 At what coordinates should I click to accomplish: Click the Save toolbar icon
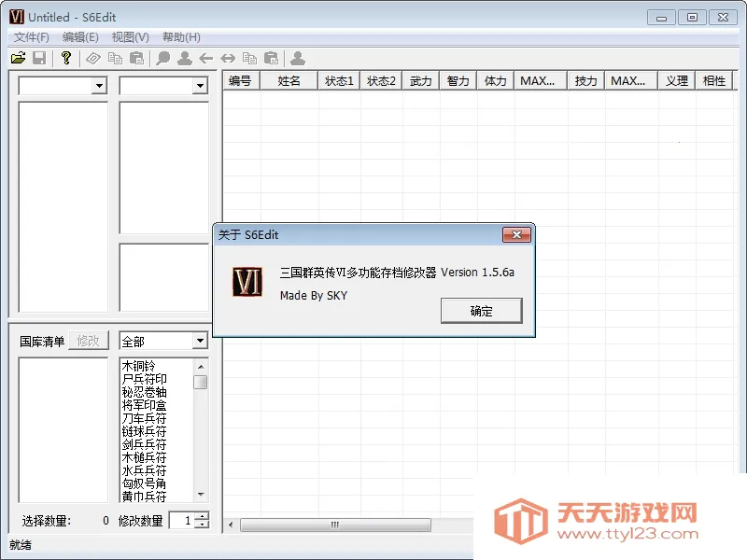tap(39, 58)
